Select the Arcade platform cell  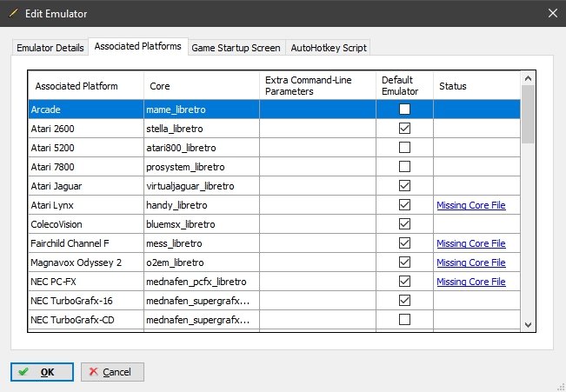pos(86,110)
